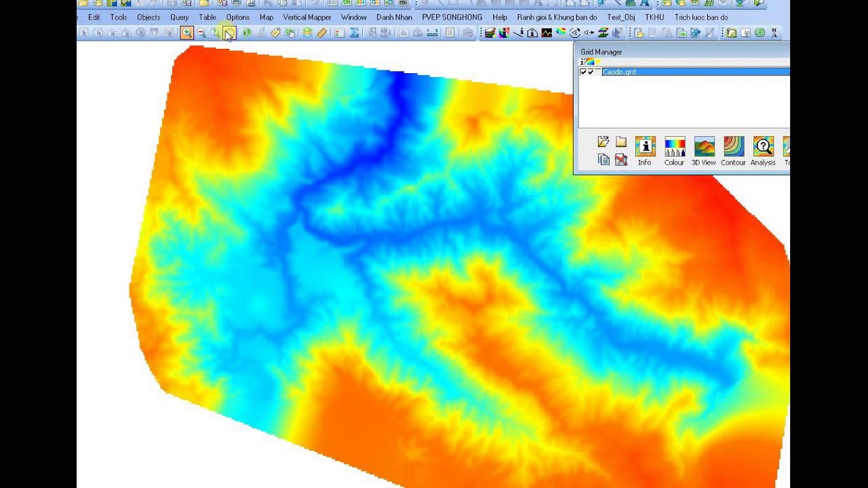Open the Danh Nhan menu
The height and width of the screenshot is (488, 868).
pos(395,17)
